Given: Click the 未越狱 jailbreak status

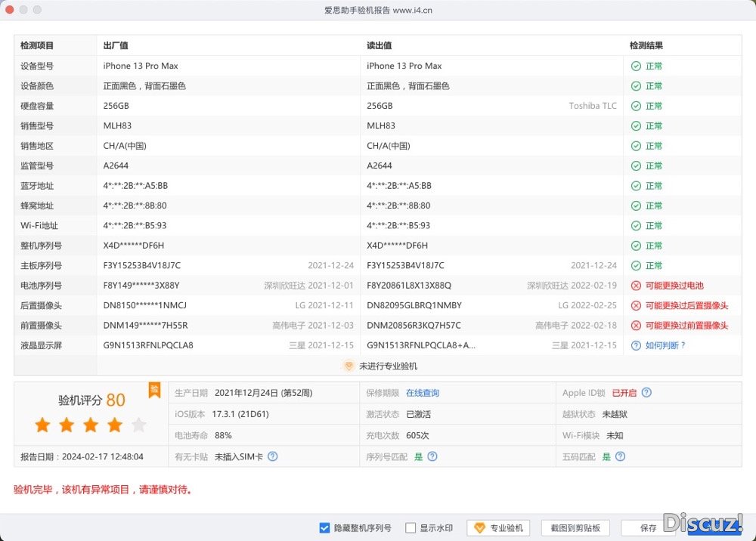Looking at the screenshot, I should click(615, 414).
